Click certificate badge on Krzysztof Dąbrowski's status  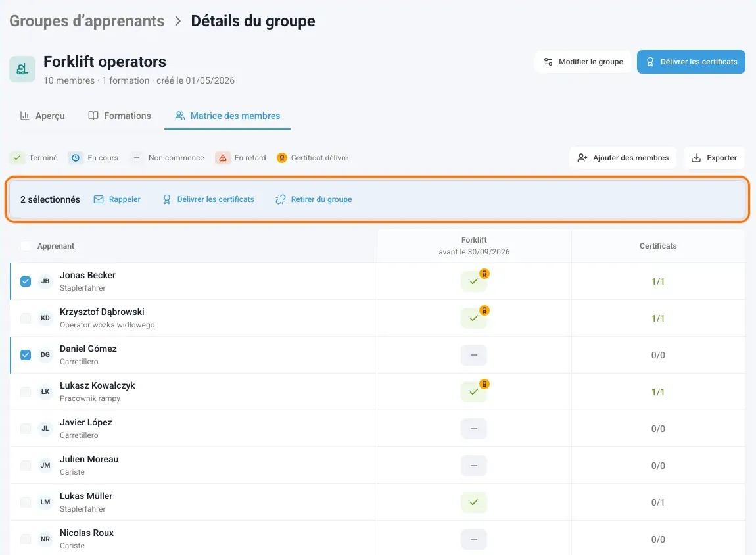484,310
